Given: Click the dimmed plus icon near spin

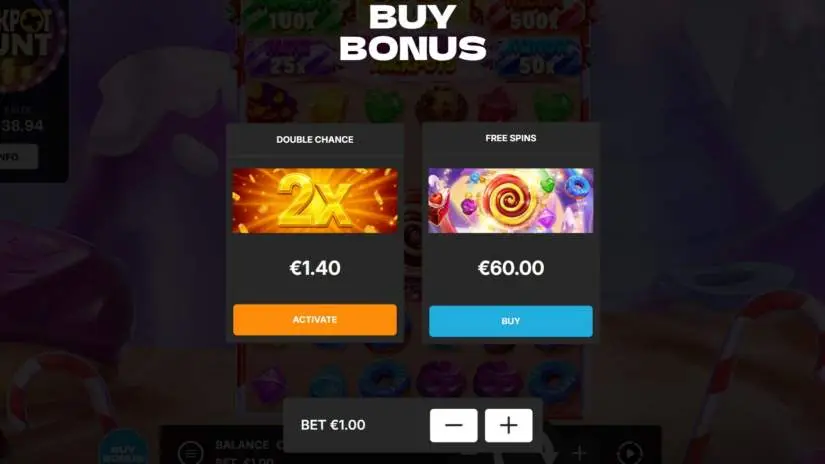Looking at the screenshot, I should tap(579, 452).
